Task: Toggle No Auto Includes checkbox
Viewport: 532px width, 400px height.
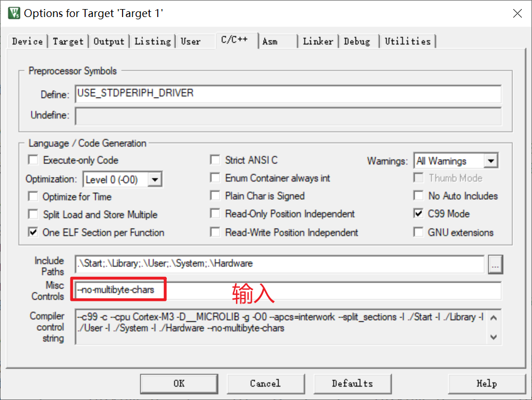Action: point(419,196)
